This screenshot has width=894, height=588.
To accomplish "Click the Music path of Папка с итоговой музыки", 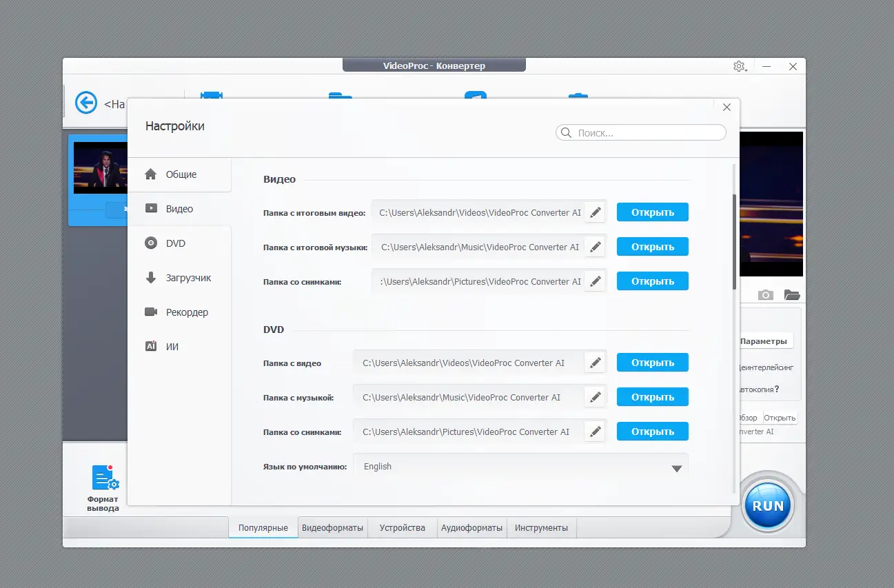I will 480,247.
